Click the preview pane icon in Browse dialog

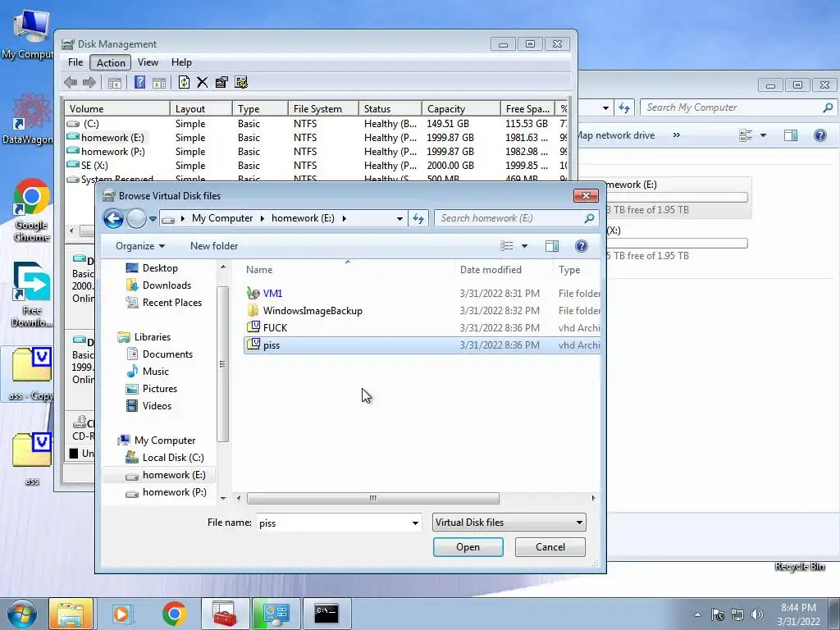[552, 246]
